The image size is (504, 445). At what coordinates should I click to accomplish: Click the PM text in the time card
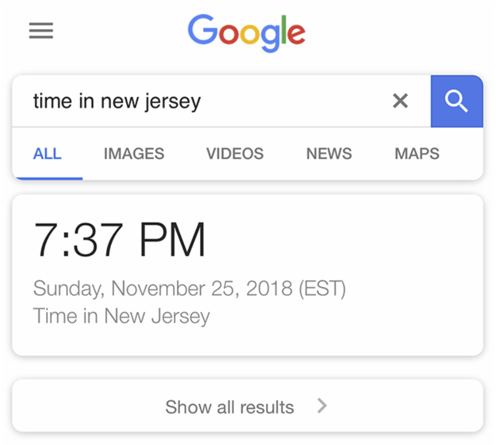click(172, 240)
